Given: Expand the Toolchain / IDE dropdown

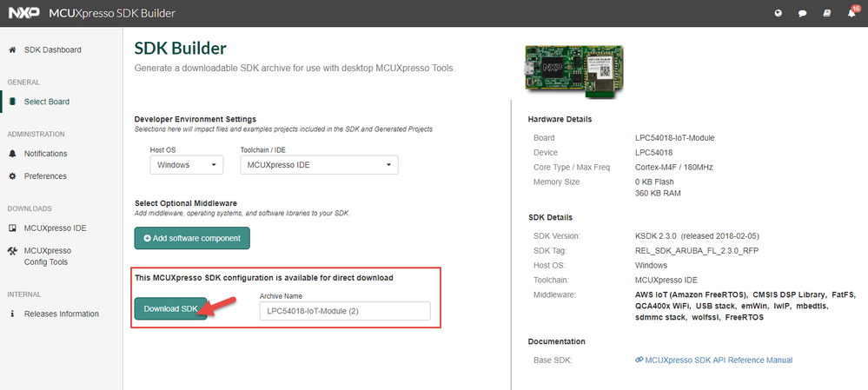Looking at the screenshot, I should (320, 165).
